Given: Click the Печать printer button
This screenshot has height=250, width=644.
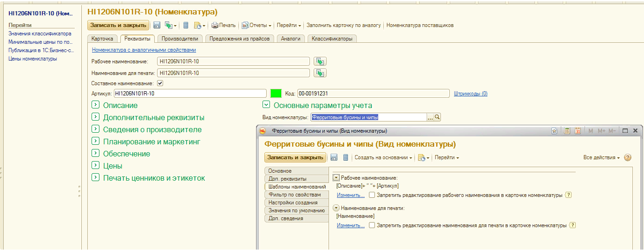Looking at the screenshot, I should [x=223, y=25].
